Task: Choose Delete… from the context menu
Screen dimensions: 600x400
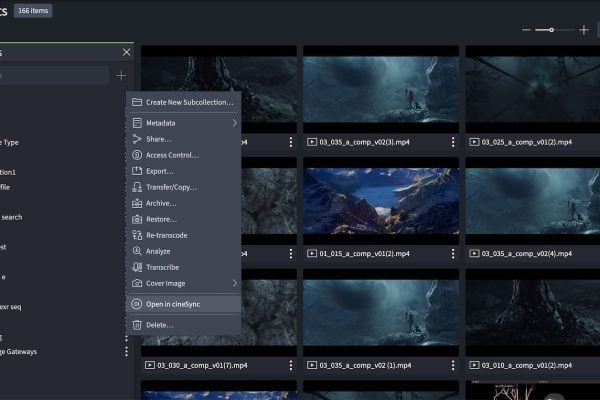Action: click(184, 325)
